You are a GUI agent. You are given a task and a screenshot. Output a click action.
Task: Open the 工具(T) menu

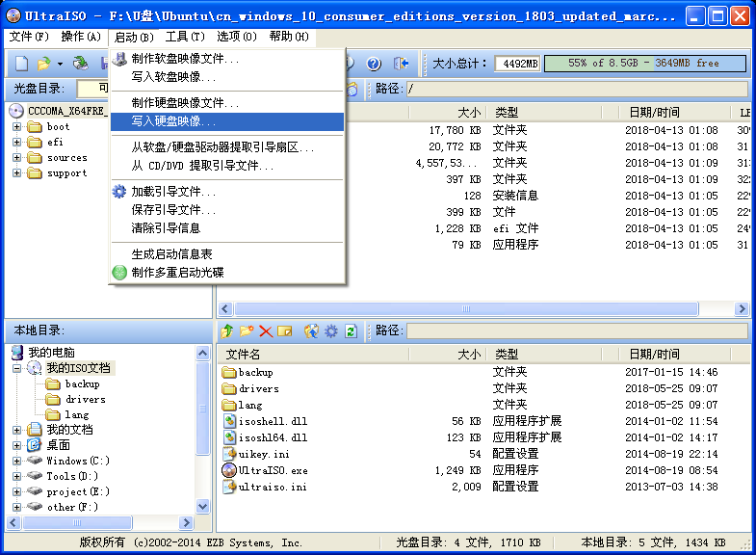[185, 37]
